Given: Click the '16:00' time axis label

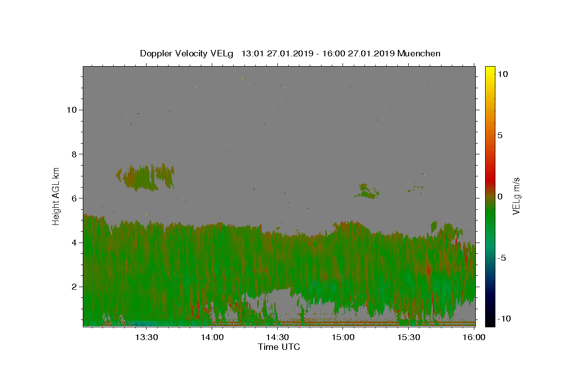Looking at the screenshot, I should click(474, 337).
